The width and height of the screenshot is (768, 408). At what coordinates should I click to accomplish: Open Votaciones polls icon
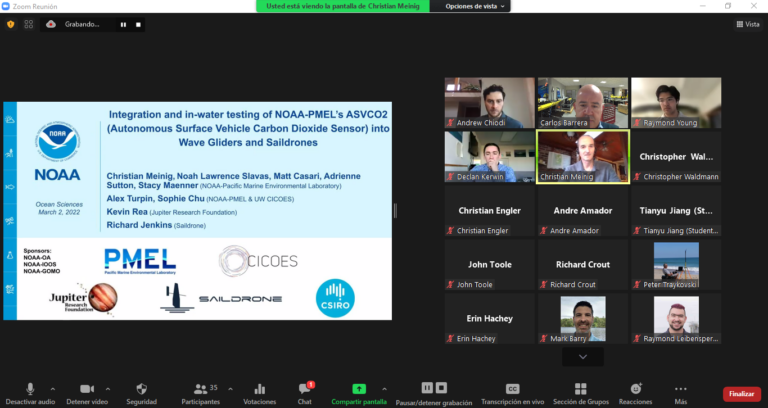click(259, 389)
